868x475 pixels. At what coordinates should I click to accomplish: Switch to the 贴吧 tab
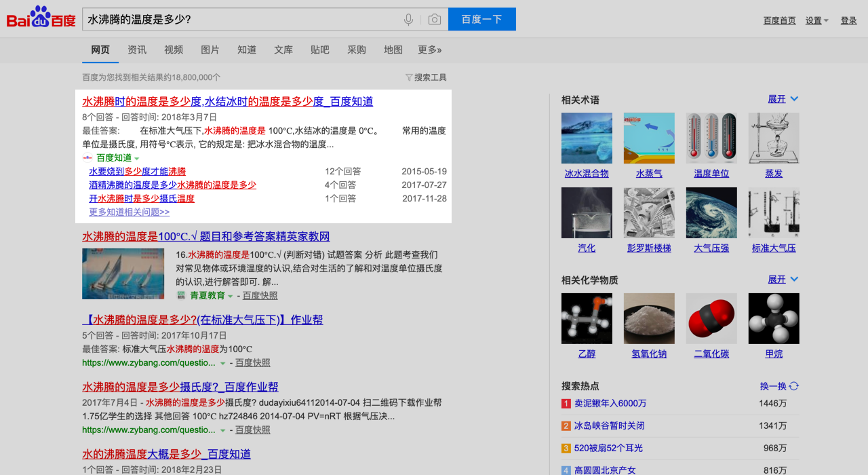point(320,50)
